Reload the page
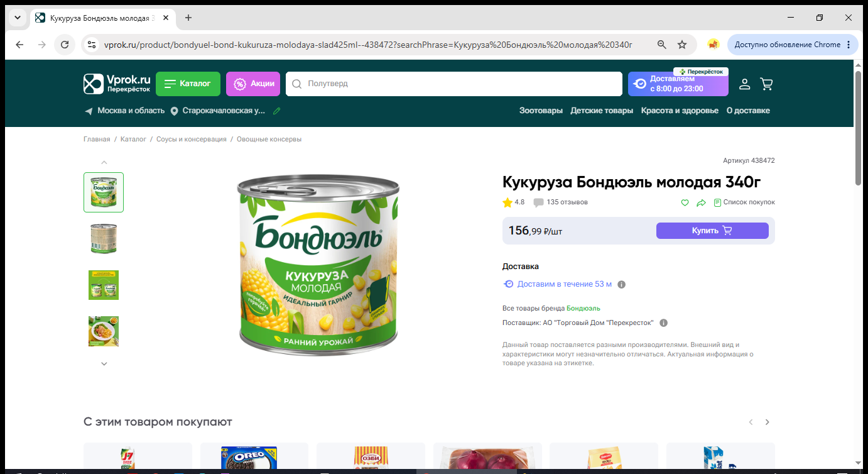868x474 pixels. click(65, 45)
